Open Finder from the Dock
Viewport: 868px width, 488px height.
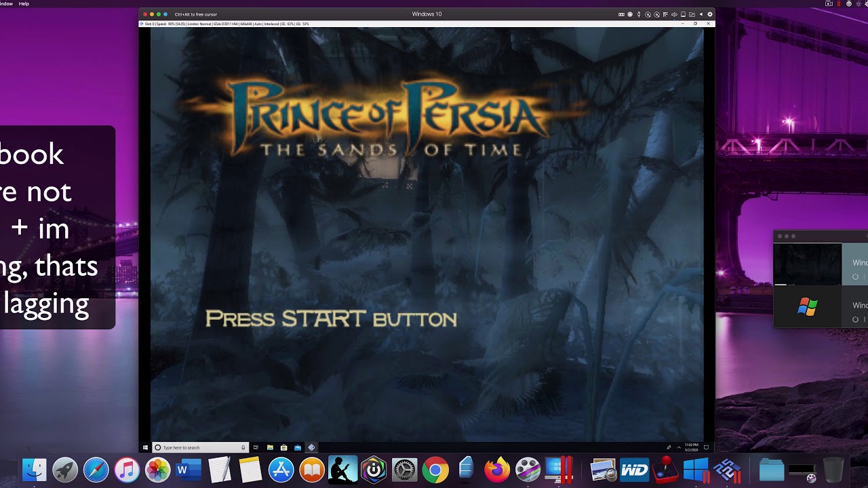34,470
